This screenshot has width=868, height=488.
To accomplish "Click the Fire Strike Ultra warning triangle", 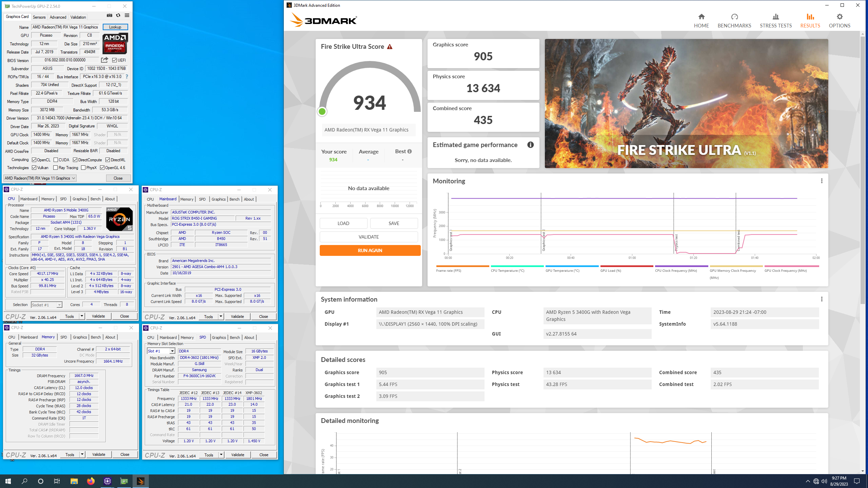I will (x=390, y=47).
